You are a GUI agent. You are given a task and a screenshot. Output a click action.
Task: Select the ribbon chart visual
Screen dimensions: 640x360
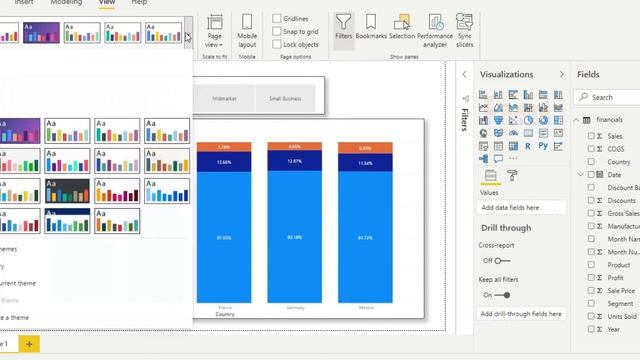[x=558, y=108]
